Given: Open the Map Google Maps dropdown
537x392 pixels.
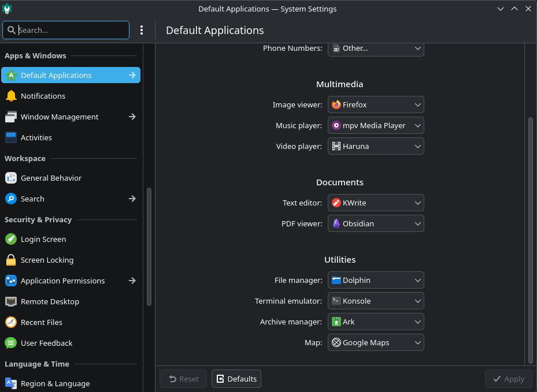Looking at the screenshot, I should tap(376, 342).
